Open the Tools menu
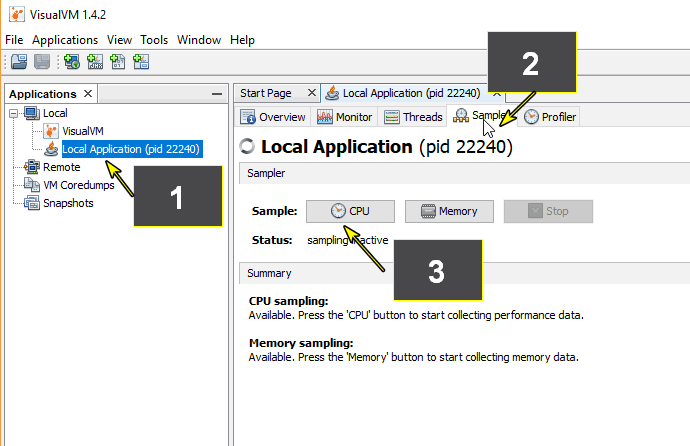This screenshot has width=690, height=446. click(154, 40)
